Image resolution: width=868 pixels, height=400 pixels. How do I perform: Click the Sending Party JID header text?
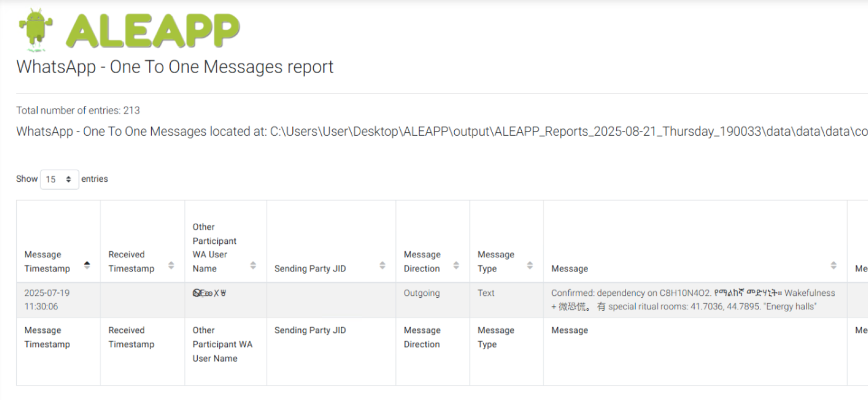310,269
